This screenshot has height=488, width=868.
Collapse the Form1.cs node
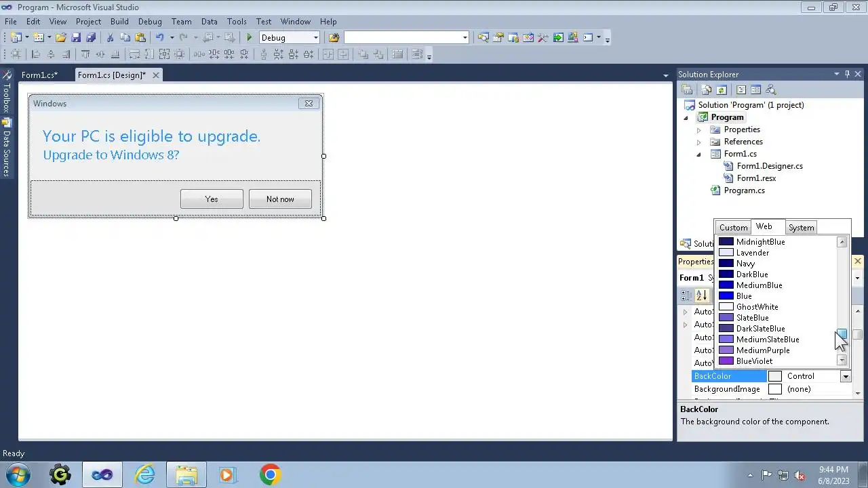698,155
